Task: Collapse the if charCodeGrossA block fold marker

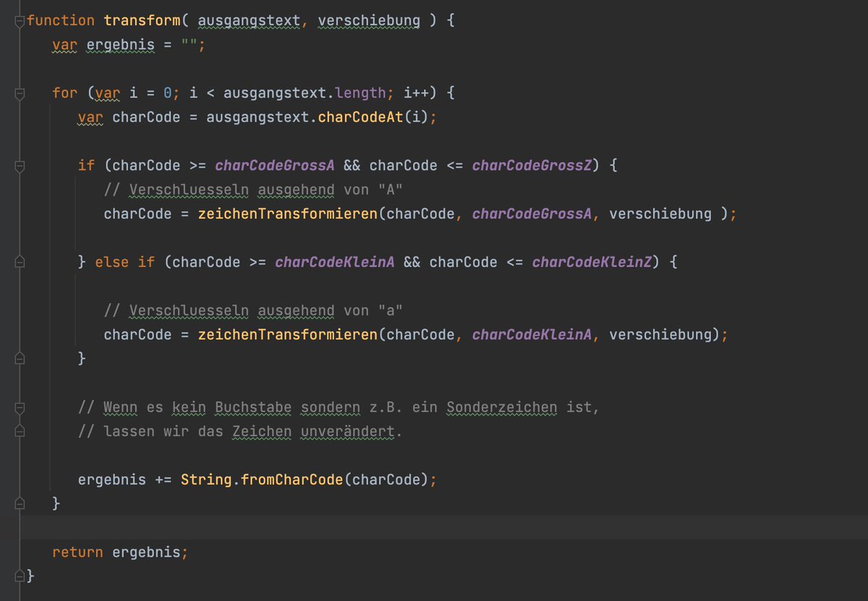Action: [x=20, y=166]
